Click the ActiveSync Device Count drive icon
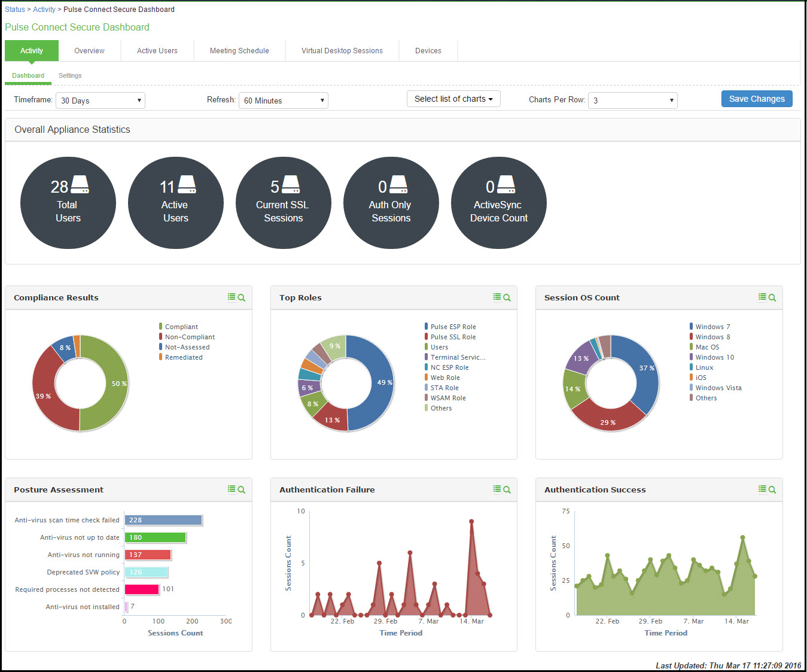Image resolution: width=807 pixels, height=672 pixels. 506,184
